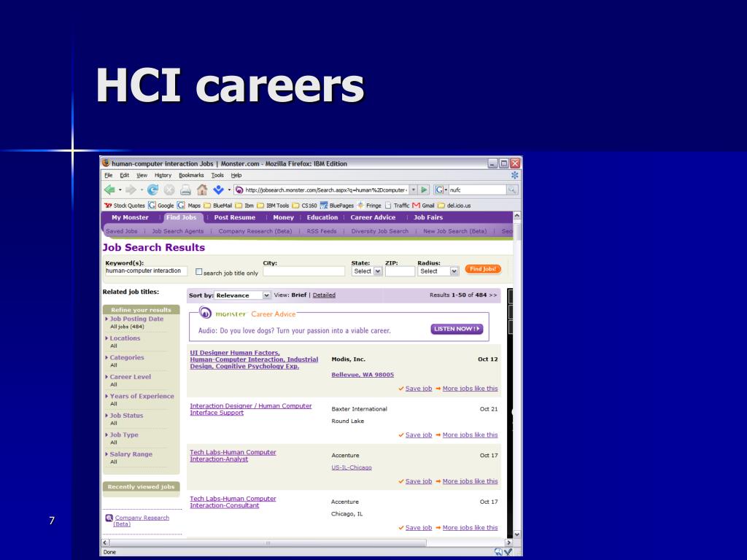Open the File menu
This screenshot has width=747, height=560.
109,175
